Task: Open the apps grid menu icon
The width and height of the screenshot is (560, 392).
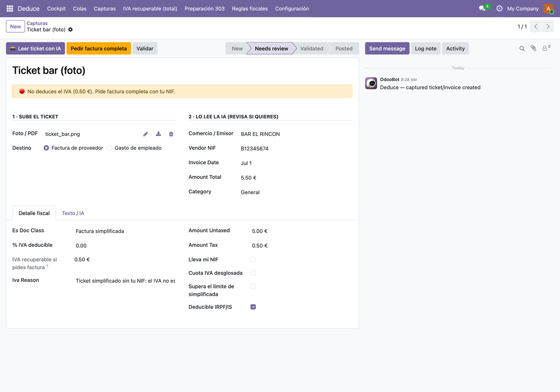Action: pyautogui.click(x=10, y=8)
